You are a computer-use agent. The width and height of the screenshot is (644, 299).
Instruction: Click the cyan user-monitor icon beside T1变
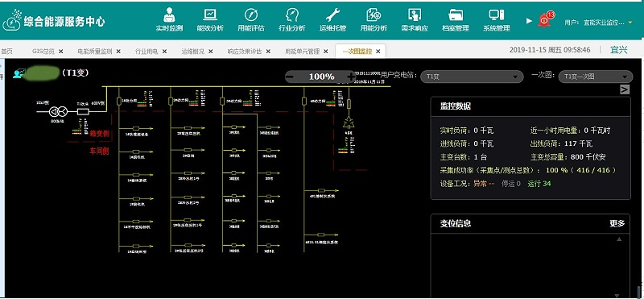(x=19, y=73)
